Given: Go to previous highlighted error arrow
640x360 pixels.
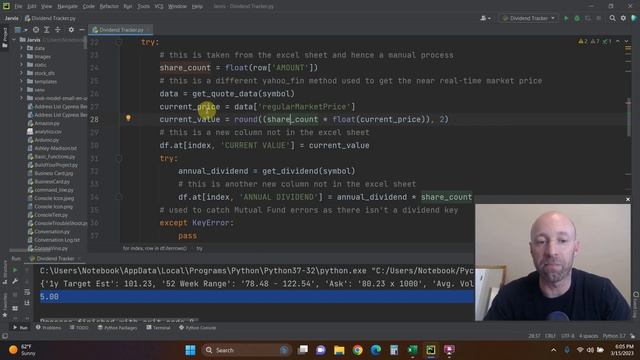Looking at the screenshot, I should [x=618, y=42].
